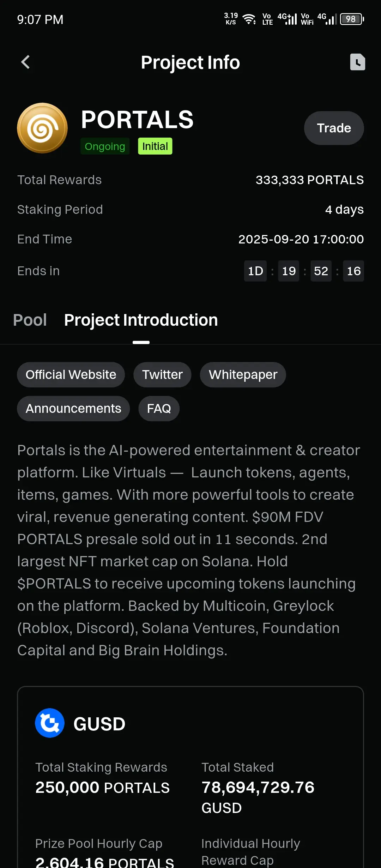Open the Twitter link chip
This screenshot has height=868, width=381.
[x=162, y=375]
